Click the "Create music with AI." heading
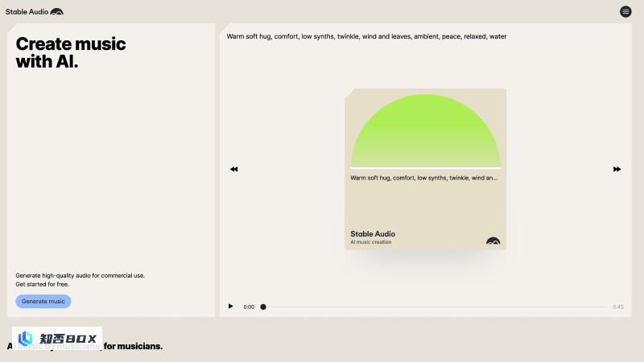Viewport: 644px width, 362px height. click(x=71, y=52)
